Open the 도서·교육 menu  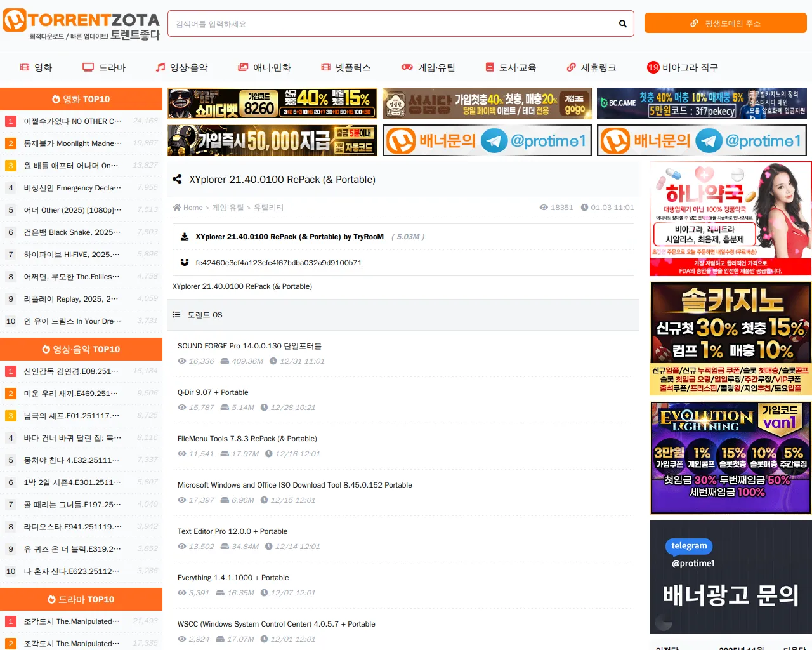[x=511, y=67]
